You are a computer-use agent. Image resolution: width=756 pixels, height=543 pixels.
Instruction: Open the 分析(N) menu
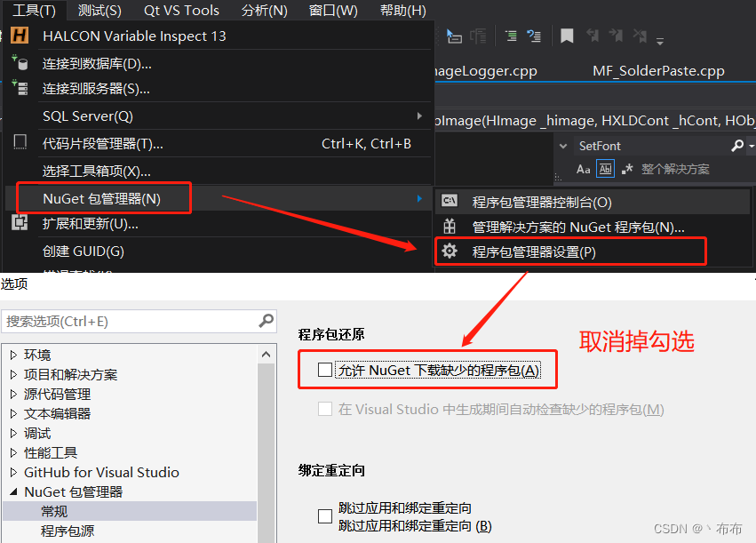[264, 10]
